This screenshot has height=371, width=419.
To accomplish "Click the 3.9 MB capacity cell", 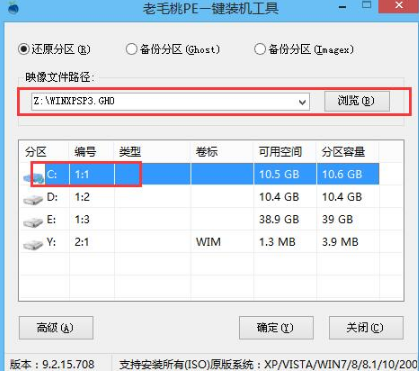I will pos(340,242).
